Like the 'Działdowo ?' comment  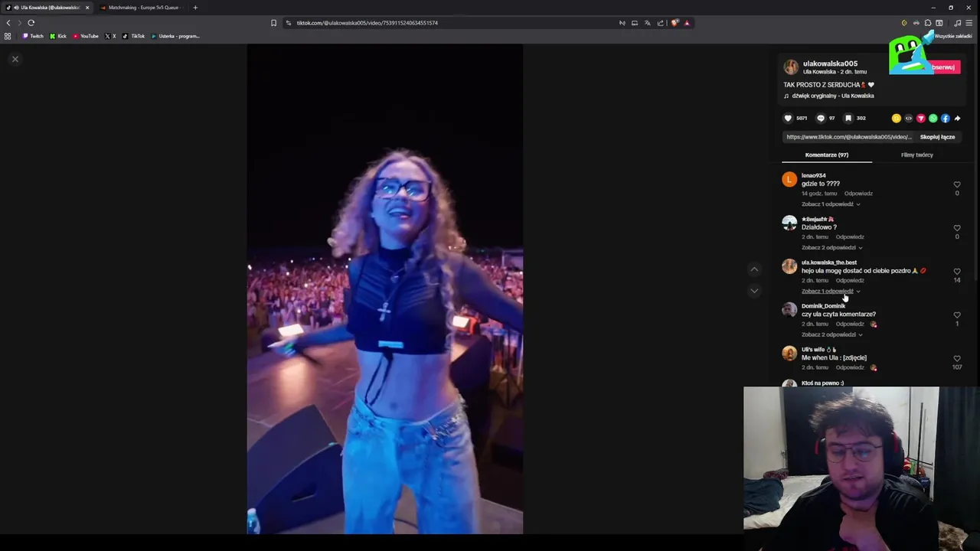(x=957, y=228)
